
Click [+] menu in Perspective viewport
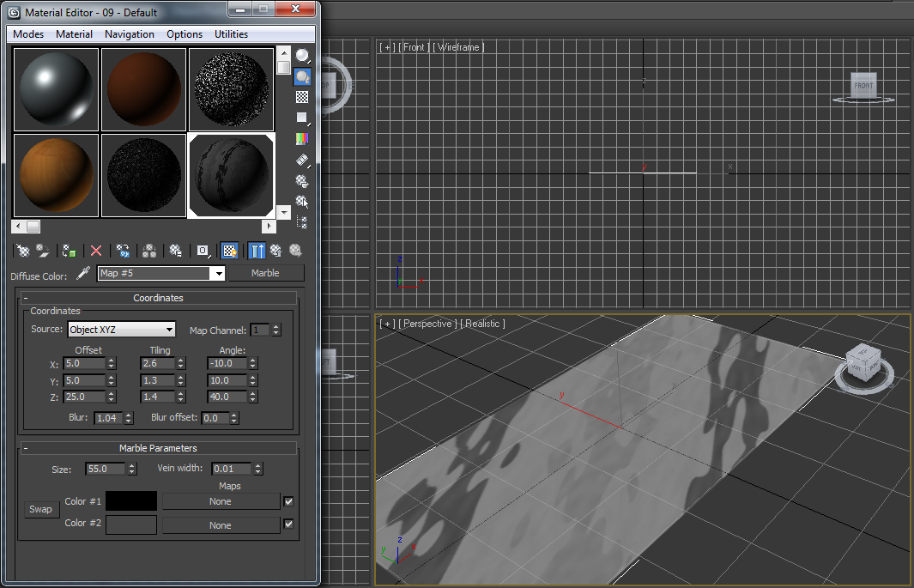(387, 324)
